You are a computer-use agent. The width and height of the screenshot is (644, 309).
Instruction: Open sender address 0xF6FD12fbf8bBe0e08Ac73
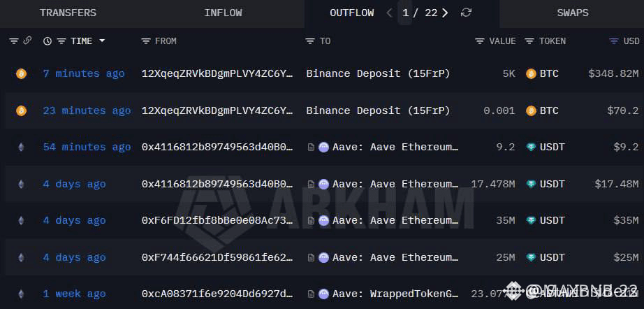pyautogui.click(x=217, y=221)
